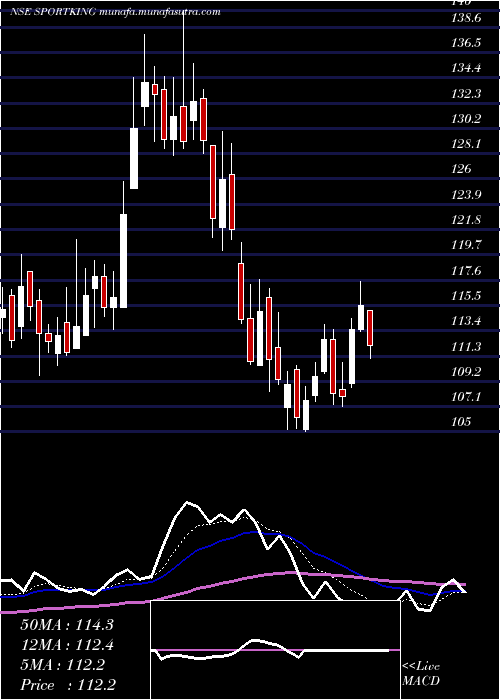
Task: Select the 132.3 price axis label
Action: pyautogui.click(x=466, y=94)
